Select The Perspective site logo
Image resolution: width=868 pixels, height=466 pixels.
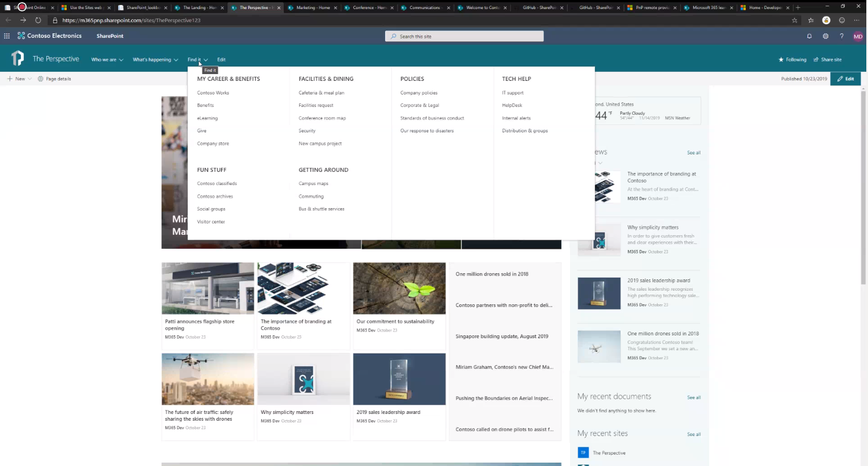pos(18,59)
